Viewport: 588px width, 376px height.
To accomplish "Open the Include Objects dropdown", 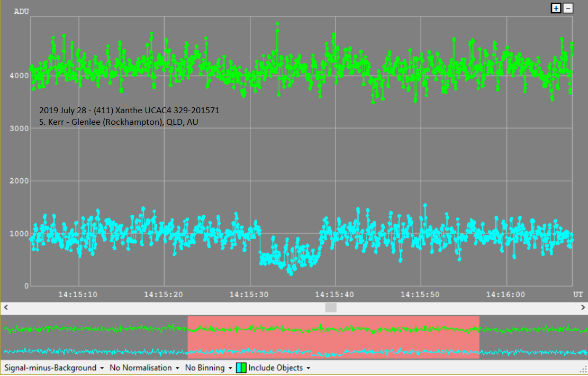I will 279,368.
